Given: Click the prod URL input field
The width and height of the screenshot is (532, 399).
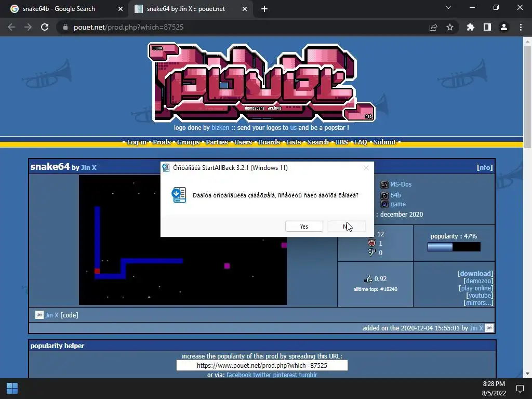Looking at the screenshot, I should pyautogui.click(x=262, y=365).
